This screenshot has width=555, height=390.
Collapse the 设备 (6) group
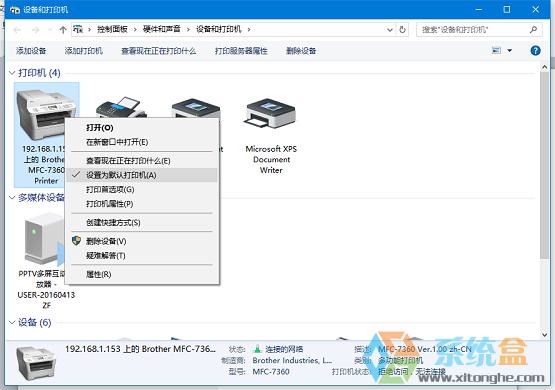(x=12, y=322)
